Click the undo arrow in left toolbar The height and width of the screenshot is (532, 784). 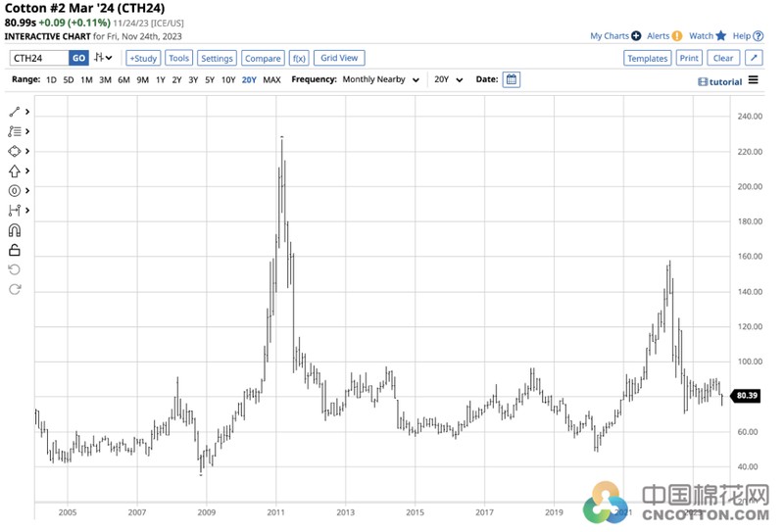(x=15, y=269)
